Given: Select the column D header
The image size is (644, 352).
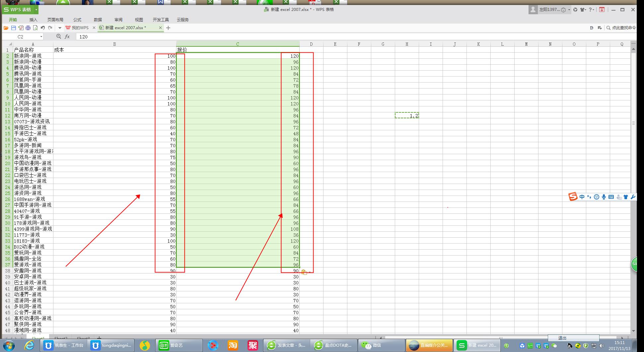Looking at the screenshot, I should coord(311,44).
